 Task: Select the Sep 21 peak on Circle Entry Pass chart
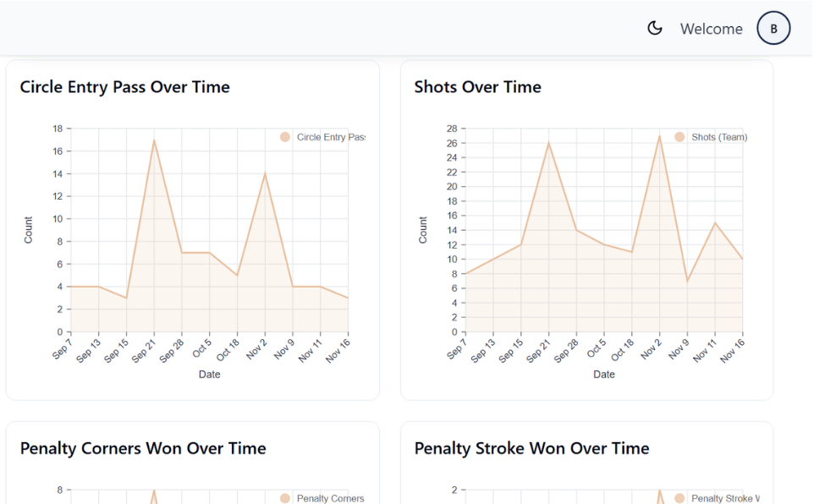point(155,141)
